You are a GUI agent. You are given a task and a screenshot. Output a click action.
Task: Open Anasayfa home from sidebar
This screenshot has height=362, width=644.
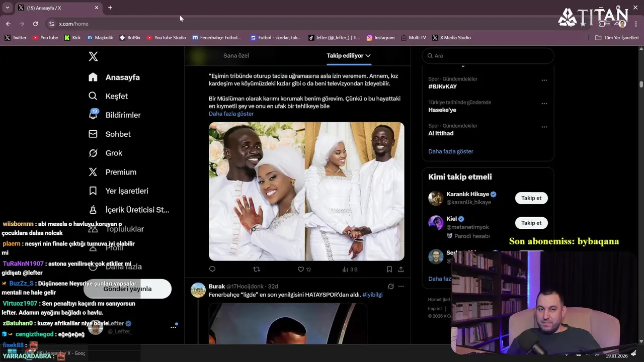(114, 77)
